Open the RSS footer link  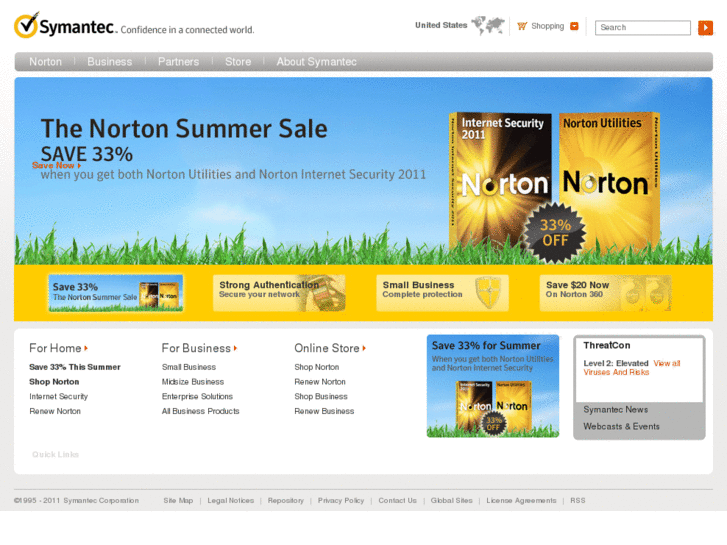click(578, 500)
